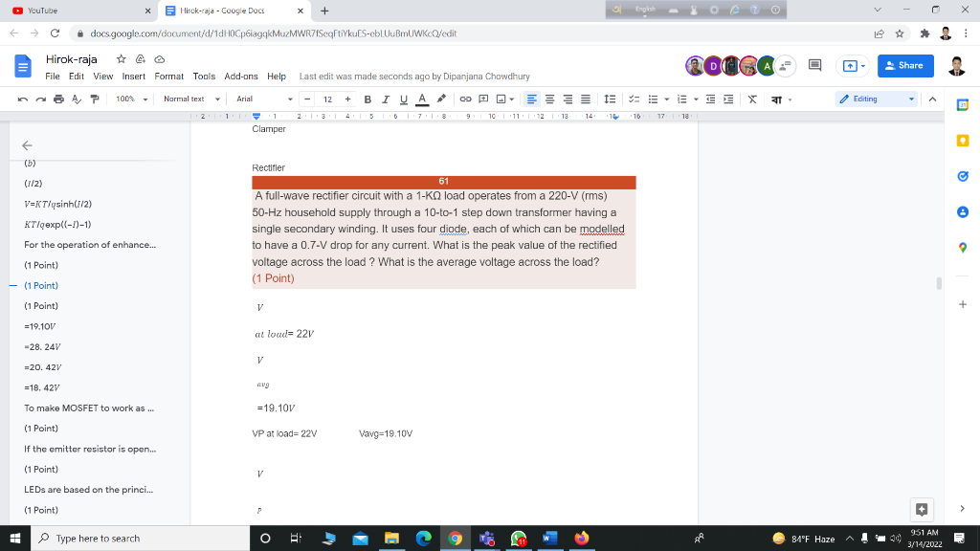This screenshot has width=980, height=551.
Task: Open the insert link tool
Action: [x=467, y=99]
